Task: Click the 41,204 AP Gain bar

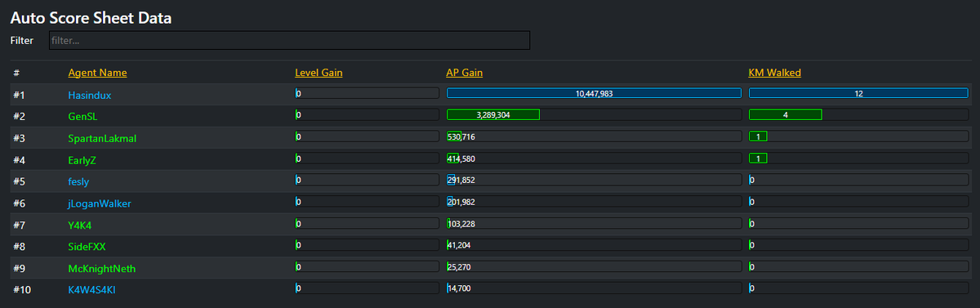Action: 594,244
